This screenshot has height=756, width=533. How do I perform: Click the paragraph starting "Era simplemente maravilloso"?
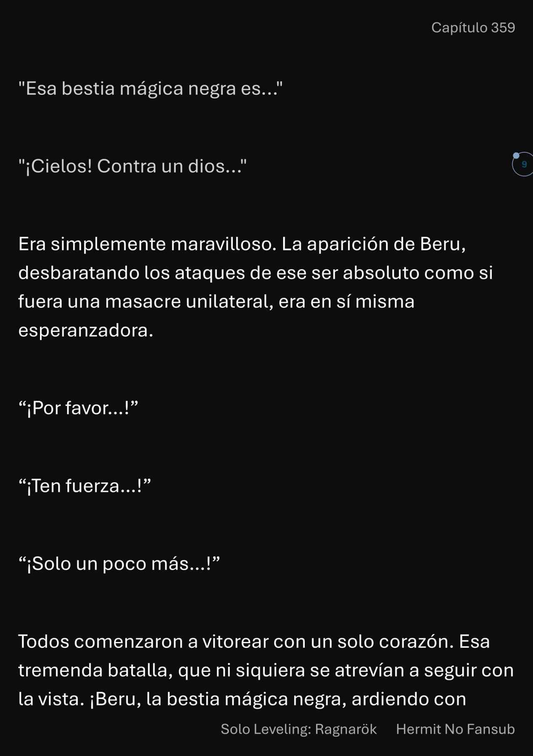point(255,287)
